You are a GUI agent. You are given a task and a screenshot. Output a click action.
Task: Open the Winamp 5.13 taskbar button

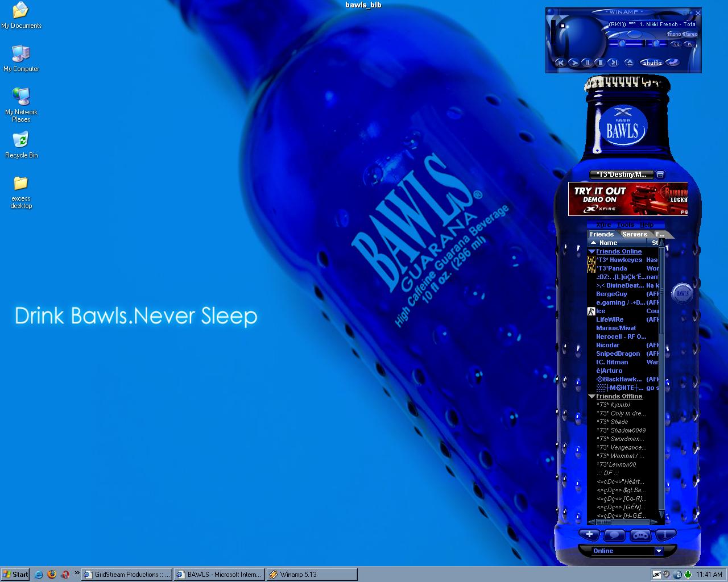tap(312, 575)
